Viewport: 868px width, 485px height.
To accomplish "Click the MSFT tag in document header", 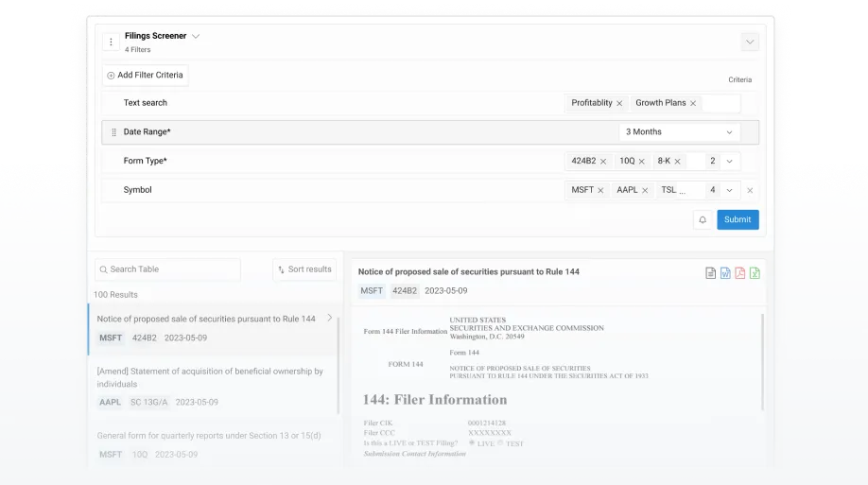I will (x=372, y=291).
